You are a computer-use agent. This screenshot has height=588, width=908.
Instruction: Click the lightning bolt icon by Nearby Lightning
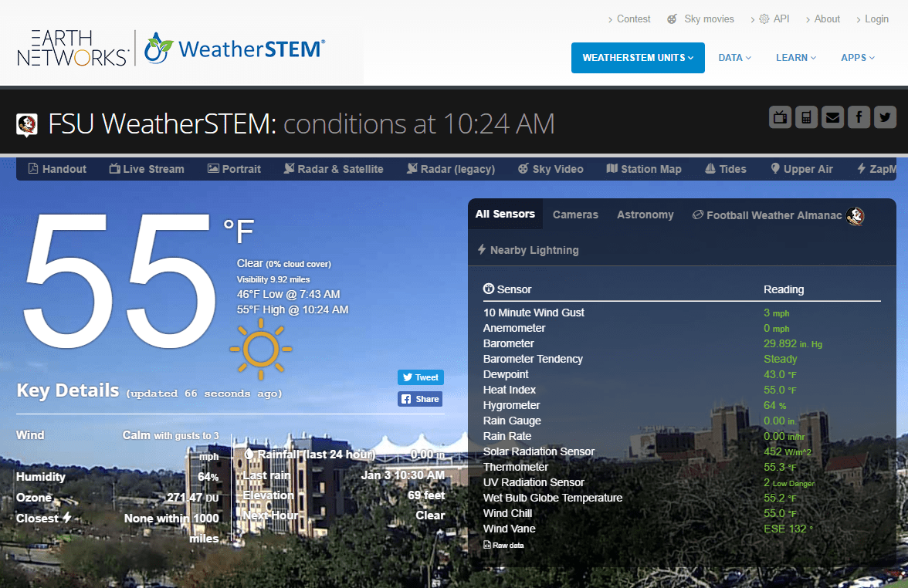point(482,249)
